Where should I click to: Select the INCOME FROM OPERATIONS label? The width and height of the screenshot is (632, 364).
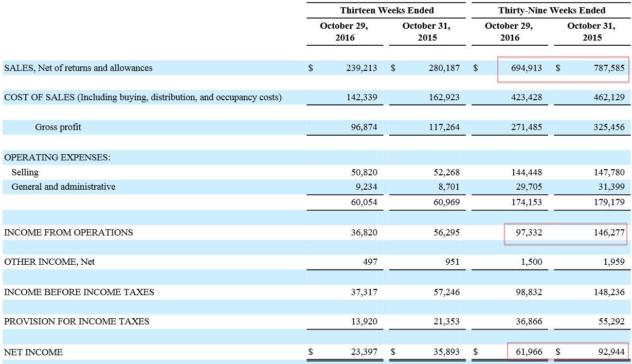(x=68, y=232)
